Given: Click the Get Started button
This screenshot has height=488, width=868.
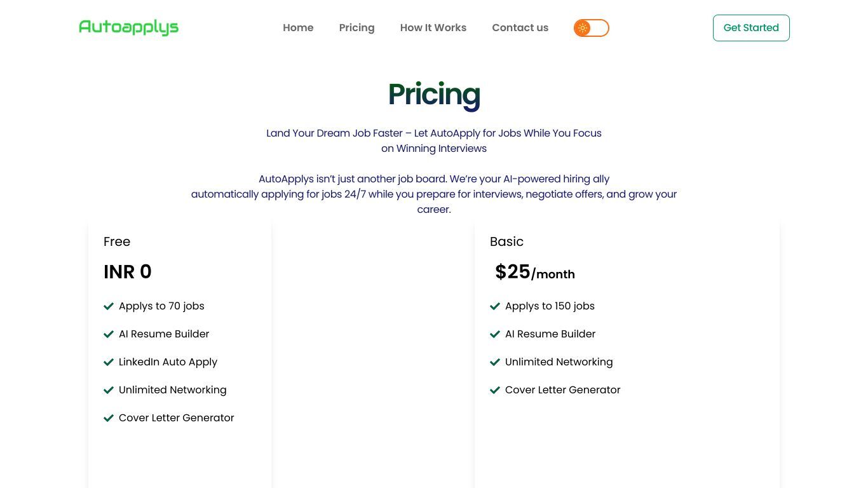Looking at the screenshot, I should [x=751, y=28].
